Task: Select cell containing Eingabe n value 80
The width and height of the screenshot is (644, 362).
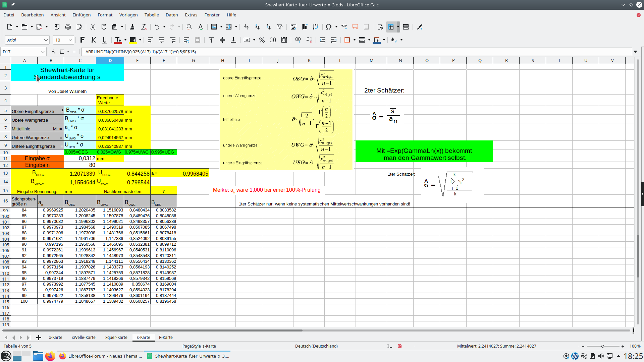Action: pyautogui.click(x=80, y=165)
